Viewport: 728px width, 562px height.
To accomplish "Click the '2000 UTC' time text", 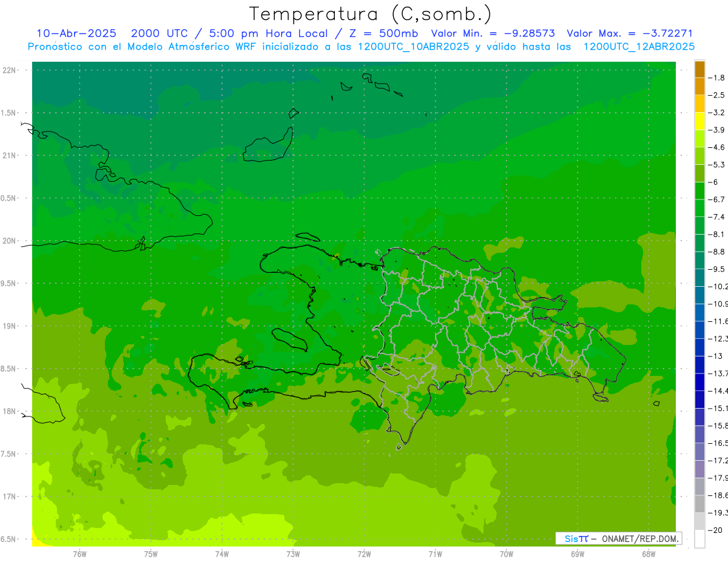I will coord(160,33).
